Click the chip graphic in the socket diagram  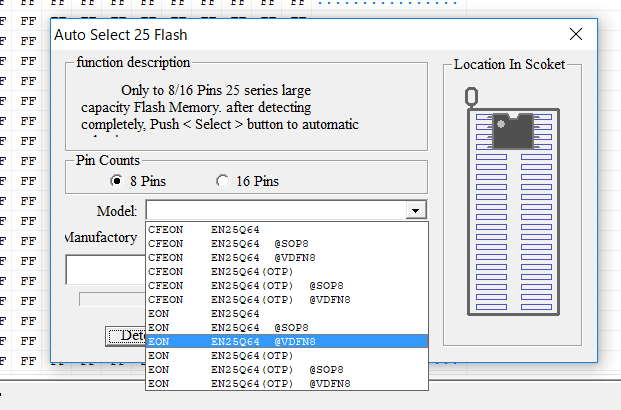pyautogui.click(x=513, y=131)
